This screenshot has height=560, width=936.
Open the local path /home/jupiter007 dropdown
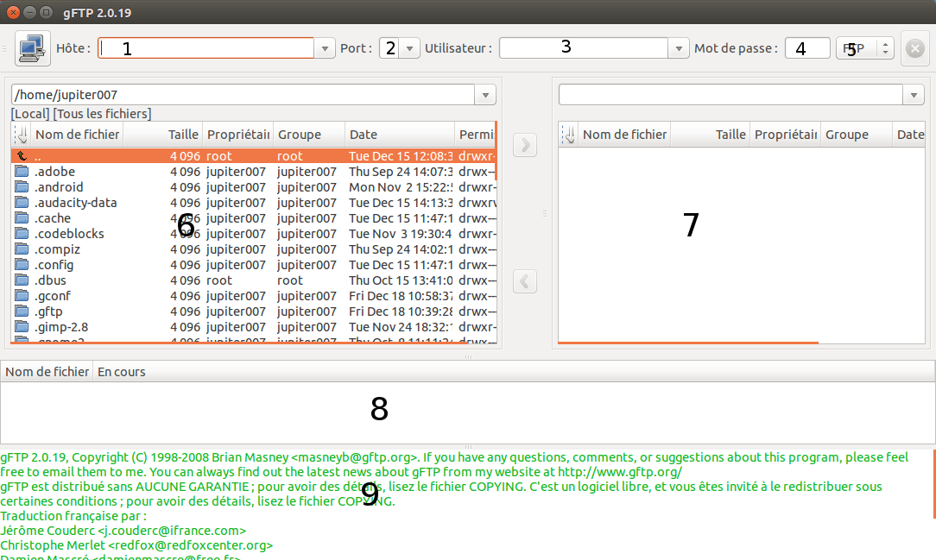tap(485, 95)
